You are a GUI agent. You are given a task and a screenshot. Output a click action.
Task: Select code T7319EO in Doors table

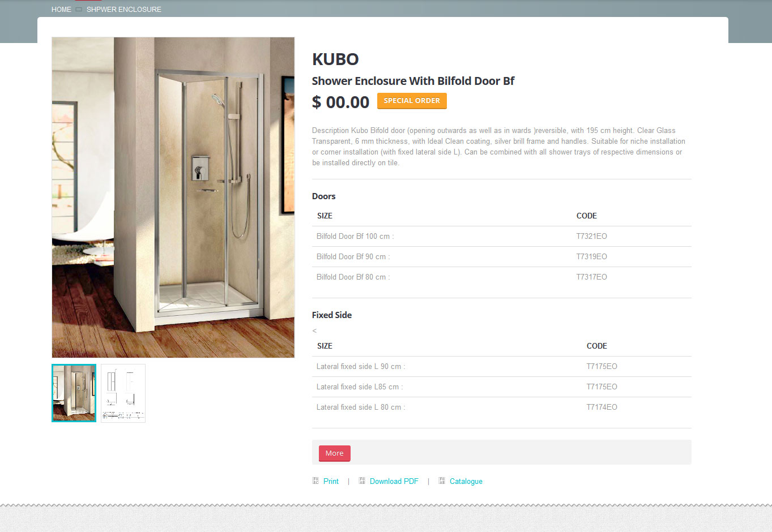[592, 257]
